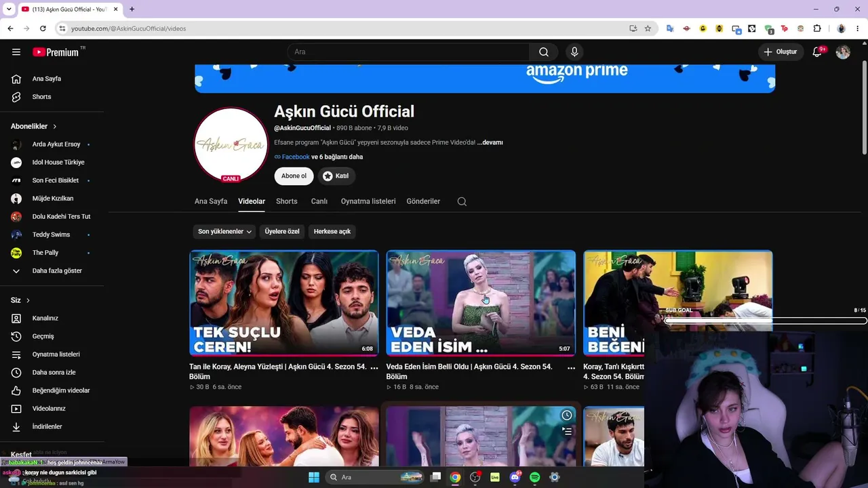This screenshot has height=488, width=868.
Task: Bookmark this page with the star
Action: 648,28
